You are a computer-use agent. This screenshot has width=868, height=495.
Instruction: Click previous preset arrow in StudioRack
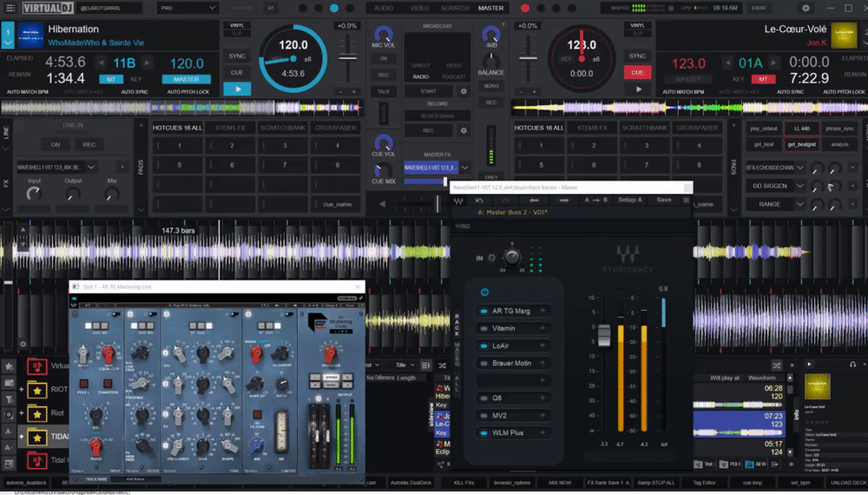(534, 200)
